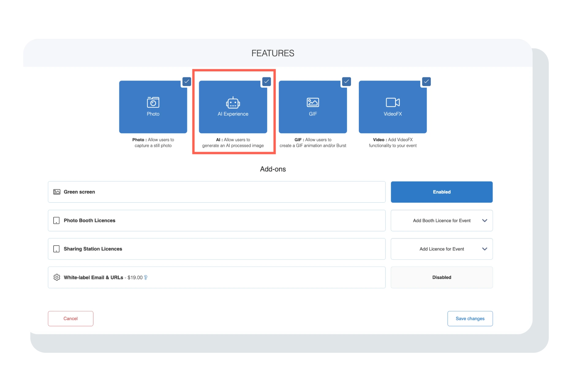Click the GIF tile label text
The width and height of the screenshot is (588, 392).
pos(313,114)
